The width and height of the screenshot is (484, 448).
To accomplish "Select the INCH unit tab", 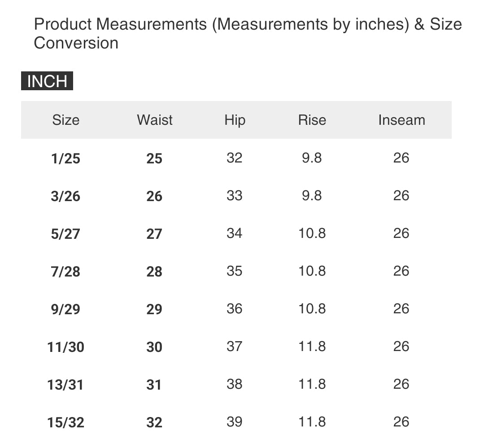I will tap(47, 81).
